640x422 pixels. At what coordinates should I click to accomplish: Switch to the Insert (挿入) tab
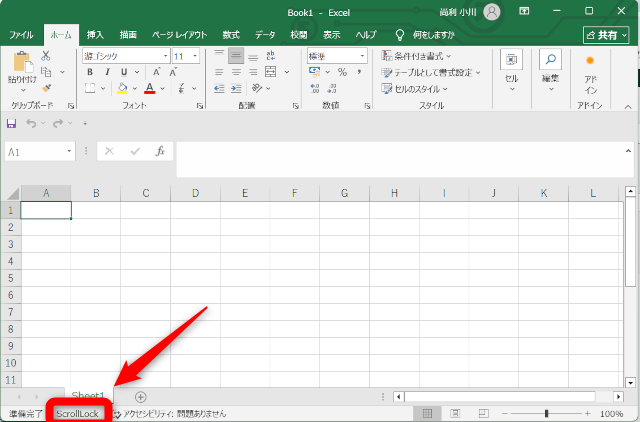coord(95,35)
